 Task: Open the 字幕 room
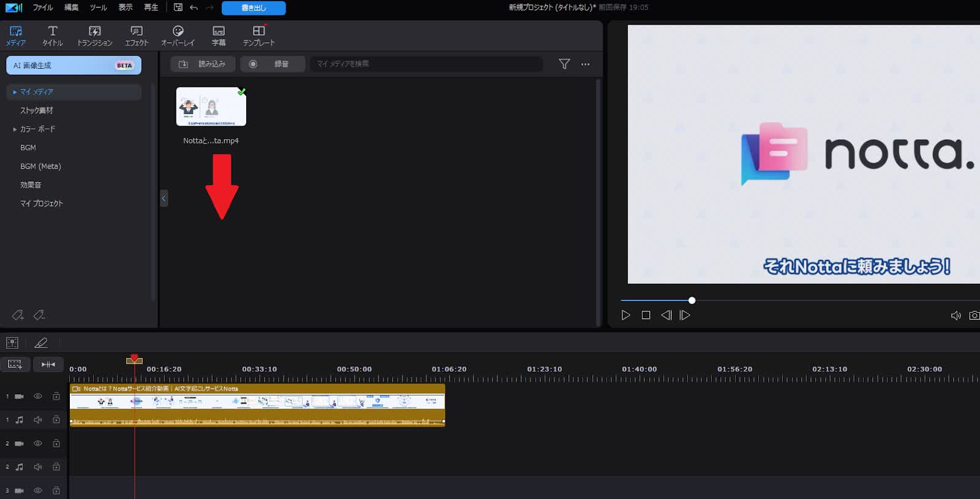[219, 36]
